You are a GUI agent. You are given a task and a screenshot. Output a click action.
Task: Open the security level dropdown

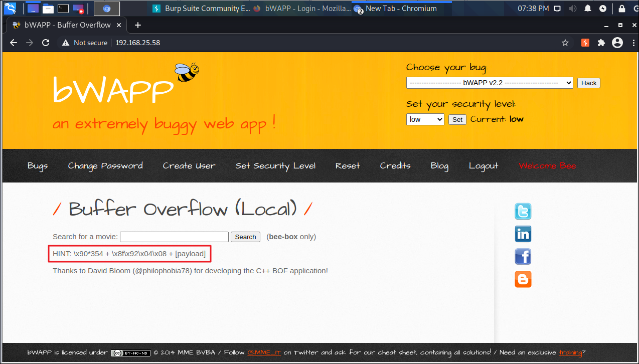point(425,119)
